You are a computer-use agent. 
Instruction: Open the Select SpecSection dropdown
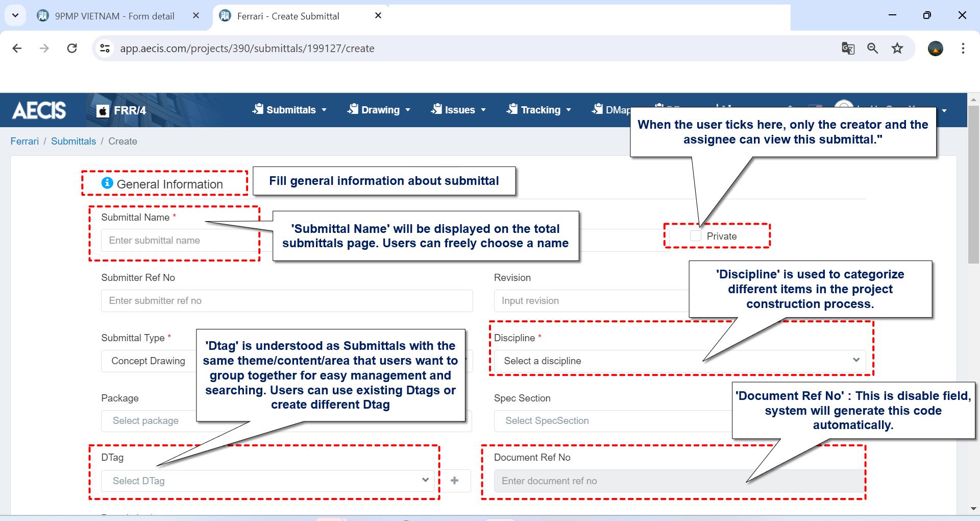[x=679, y=421]
